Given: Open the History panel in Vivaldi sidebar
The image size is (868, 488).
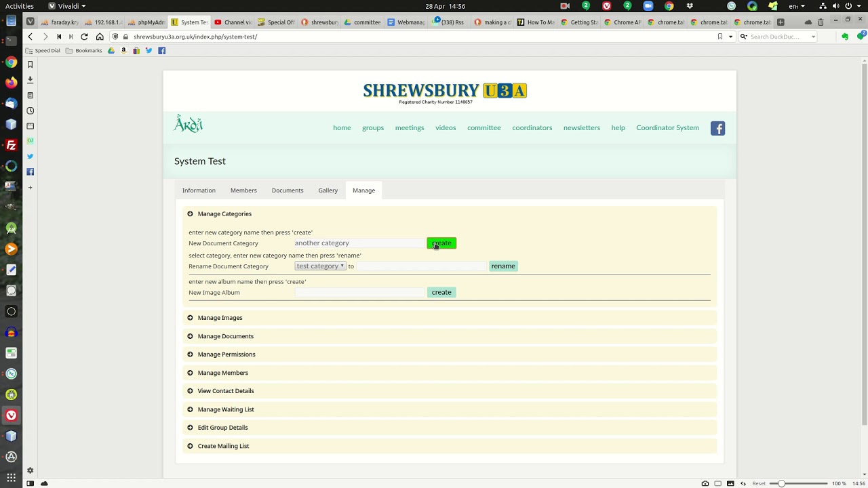Looking at the screenshot, I should [30, 110].
